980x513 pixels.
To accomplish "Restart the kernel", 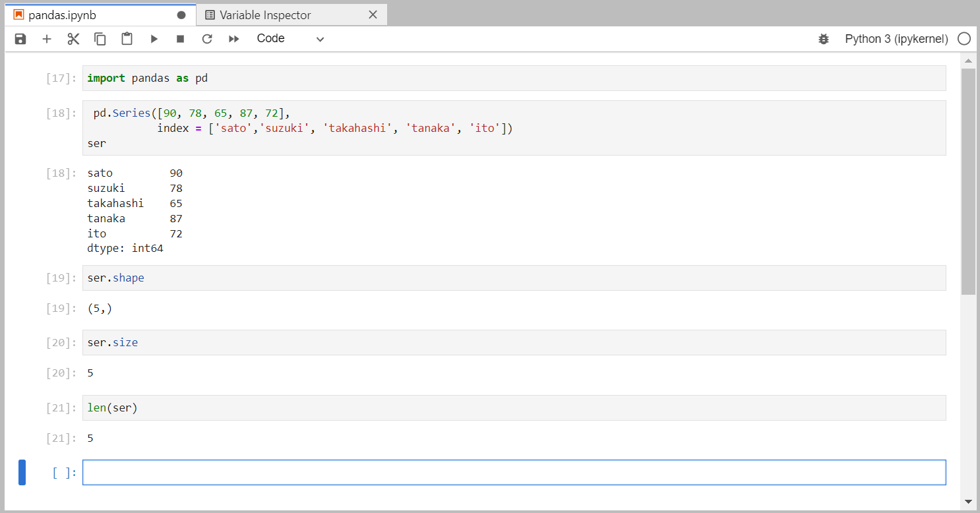I will pos(206,38).
